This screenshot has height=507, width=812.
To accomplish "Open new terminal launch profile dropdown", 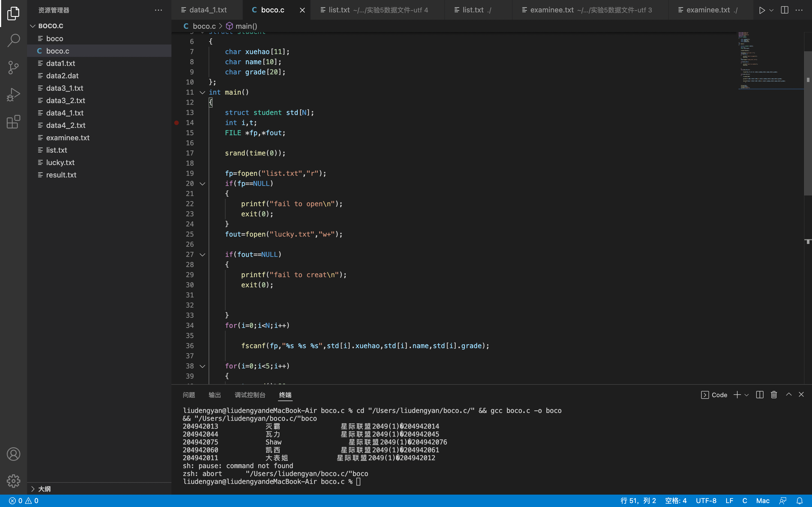I will [747, 395].
